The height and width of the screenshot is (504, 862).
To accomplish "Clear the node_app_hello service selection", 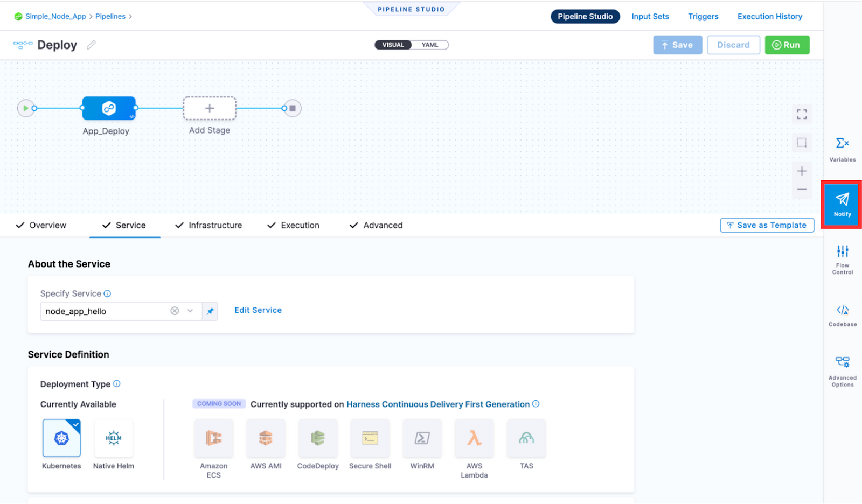I will 175,311.
